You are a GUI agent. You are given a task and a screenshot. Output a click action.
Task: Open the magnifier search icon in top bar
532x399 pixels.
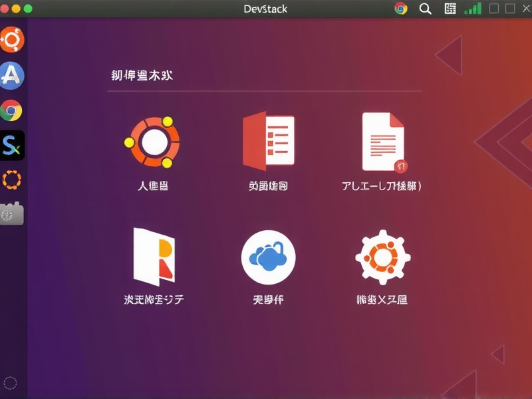[x=426, y=9]
